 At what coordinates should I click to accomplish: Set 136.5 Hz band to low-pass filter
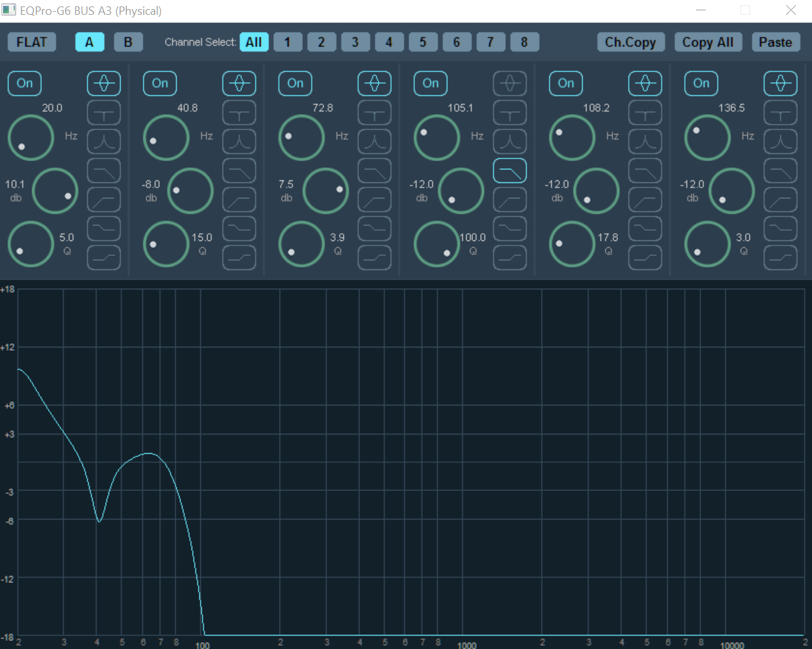780,170
